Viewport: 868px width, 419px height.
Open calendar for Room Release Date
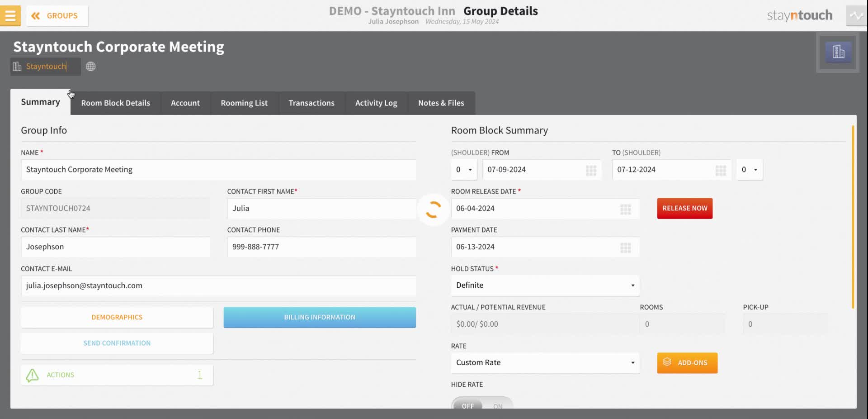coord(626,209)
